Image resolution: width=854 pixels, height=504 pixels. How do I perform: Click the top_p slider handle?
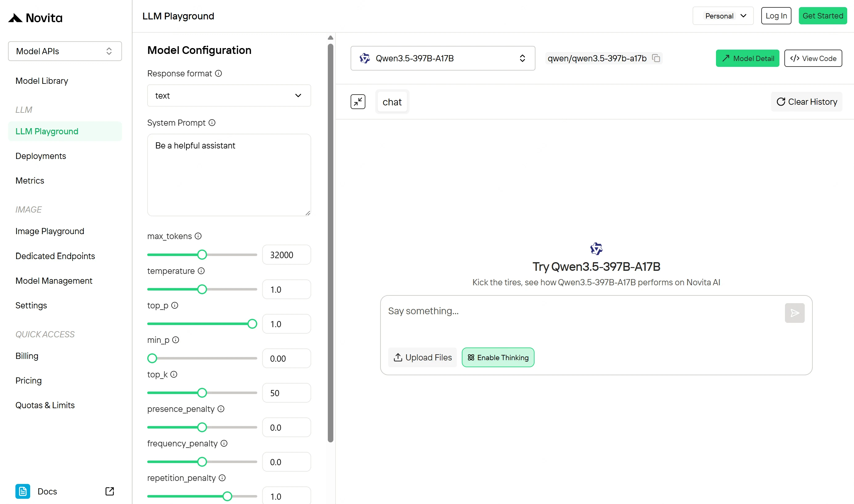252,324
